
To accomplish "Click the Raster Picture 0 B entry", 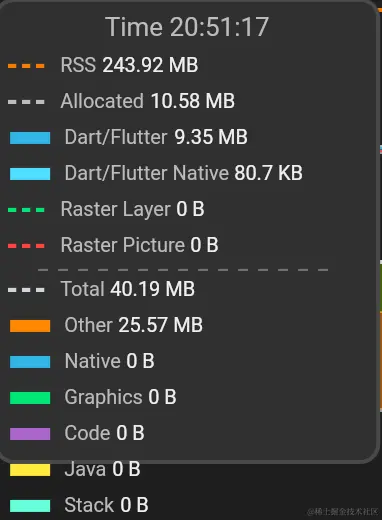I will tap(139, 245).
